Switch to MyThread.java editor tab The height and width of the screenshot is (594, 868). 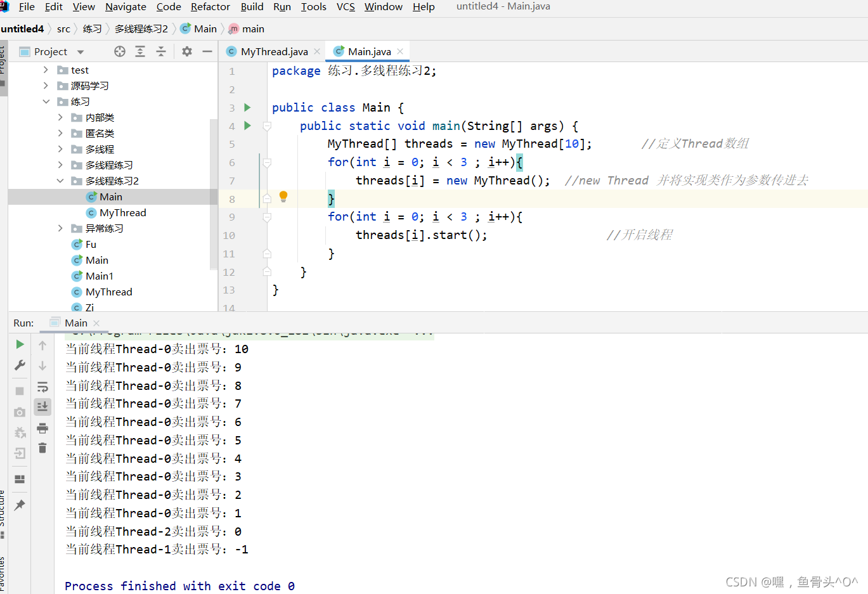tap(274, 51)
